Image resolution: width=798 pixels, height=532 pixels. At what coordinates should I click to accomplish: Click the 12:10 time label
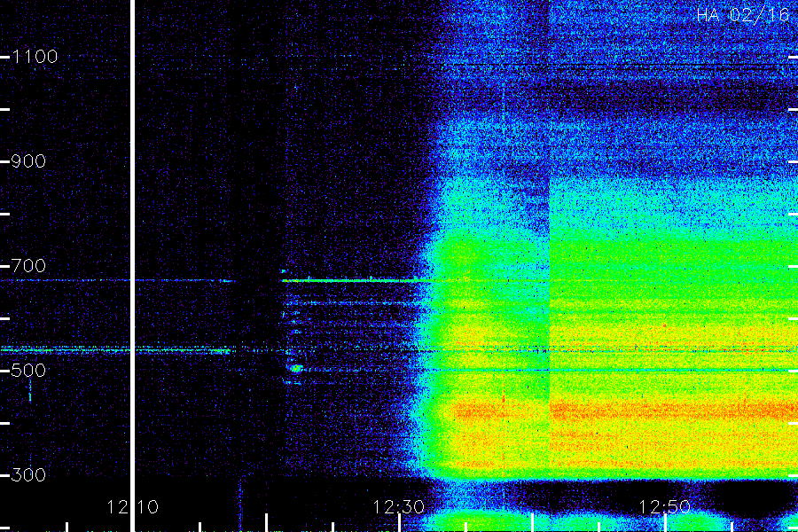[132, 507]
